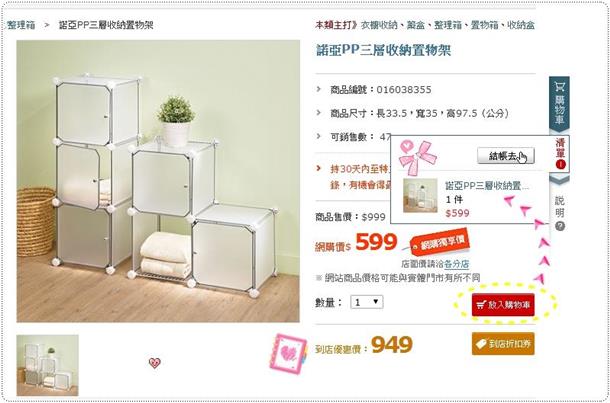Click the 結帳去 checkout button
This screenshot has height=403, width=610.
tap(506, 156)
